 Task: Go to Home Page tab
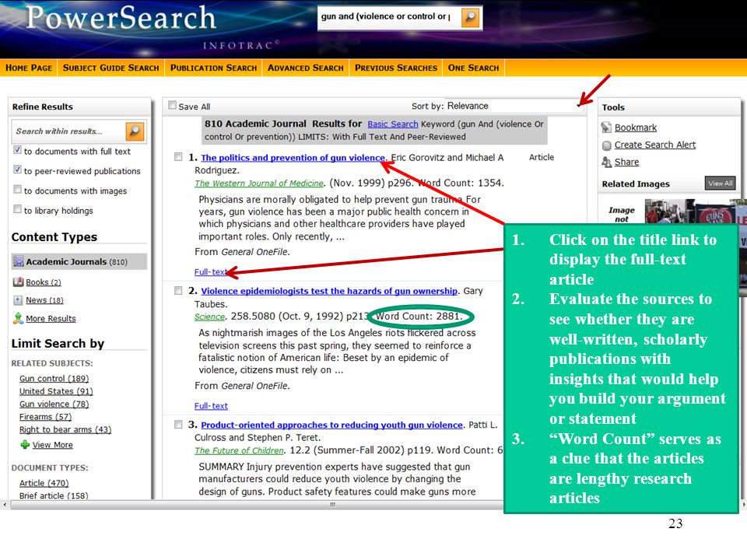point(29,68)
